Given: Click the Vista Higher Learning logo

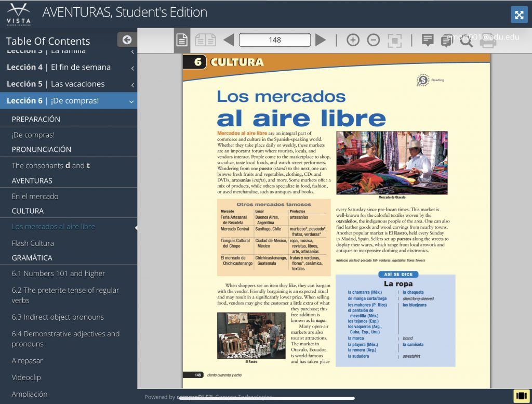Looking at the screenshot, I should pyautogui.click(x=18, y=14).
